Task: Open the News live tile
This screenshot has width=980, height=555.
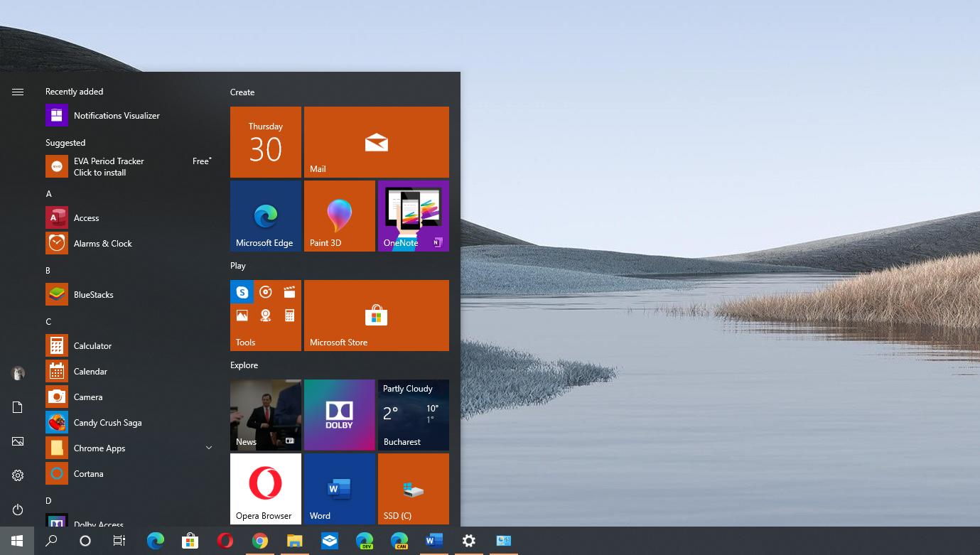Action: pyautogui.click(x=266, y=415)
